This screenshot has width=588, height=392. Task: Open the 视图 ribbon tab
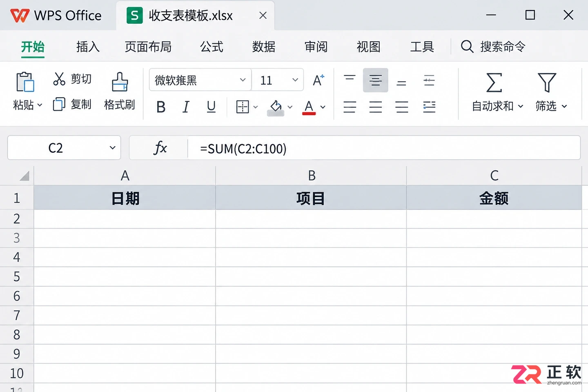368,47
